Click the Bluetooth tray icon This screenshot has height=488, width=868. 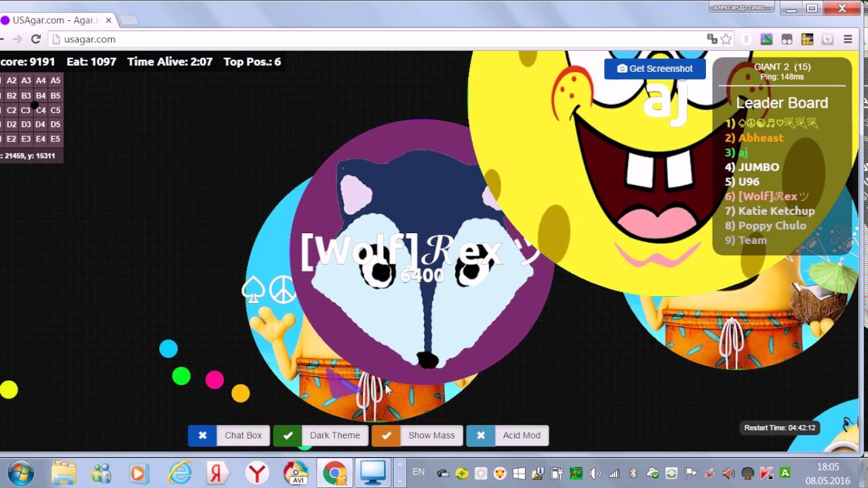click(634, 473)
